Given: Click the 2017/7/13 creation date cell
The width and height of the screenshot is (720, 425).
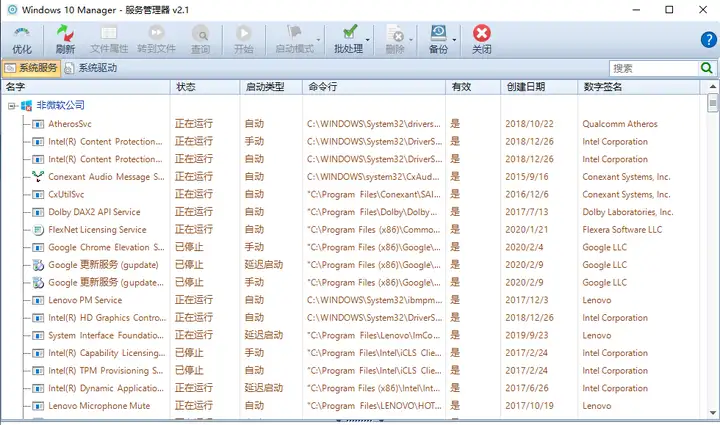Looking at the screenshot, I should click(x=527, y=212).
